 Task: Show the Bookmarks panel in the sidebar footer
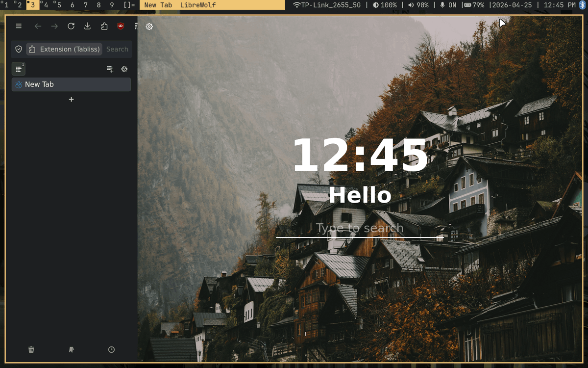pyautogui.click(x=71, y=349)
